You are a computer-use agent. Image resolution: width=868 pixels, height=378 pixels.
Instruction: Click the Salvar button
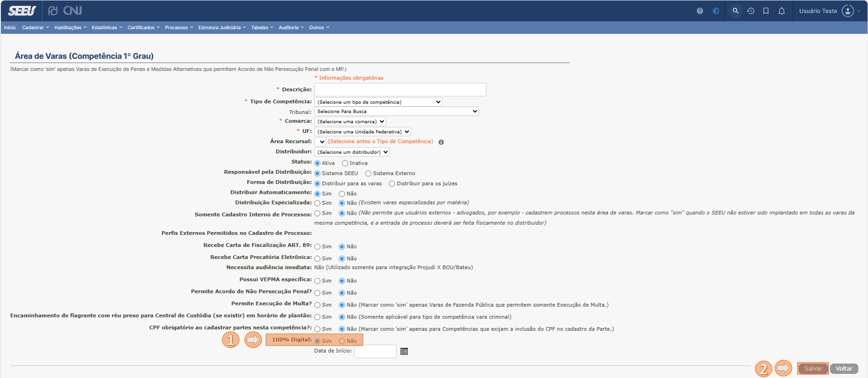click(813, 369)
